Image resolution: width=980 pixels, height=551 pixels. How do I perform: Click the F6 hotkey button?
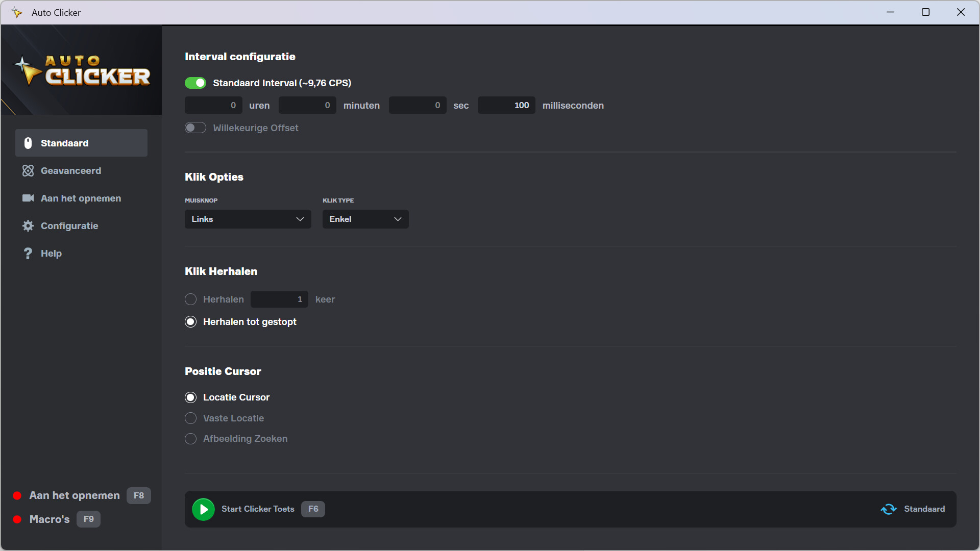[313, 509]
